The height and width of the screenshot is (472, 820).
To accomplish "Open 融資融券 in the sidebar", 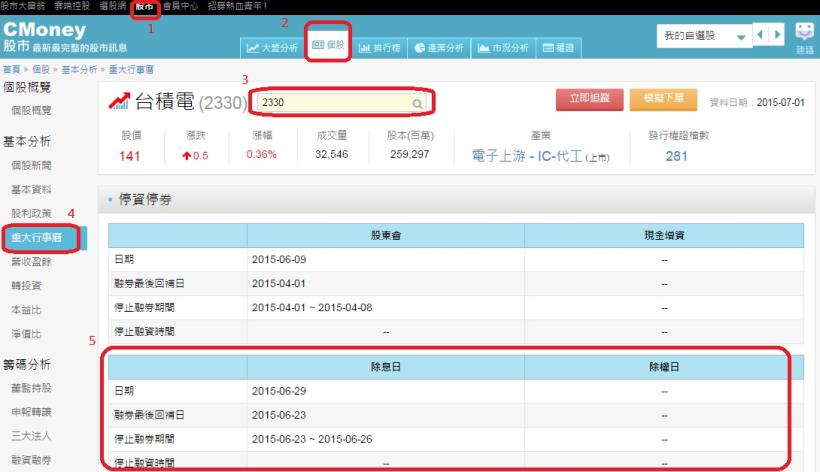I will point(31,460).
